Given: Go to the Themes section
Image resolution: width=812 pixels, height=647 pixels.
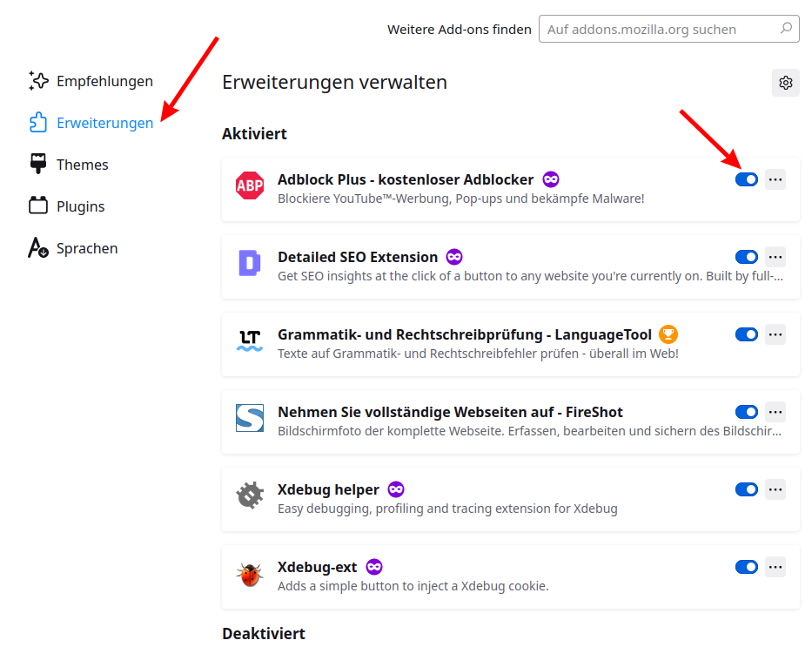Looking at the screenshot, I should (x=82, y=165).
